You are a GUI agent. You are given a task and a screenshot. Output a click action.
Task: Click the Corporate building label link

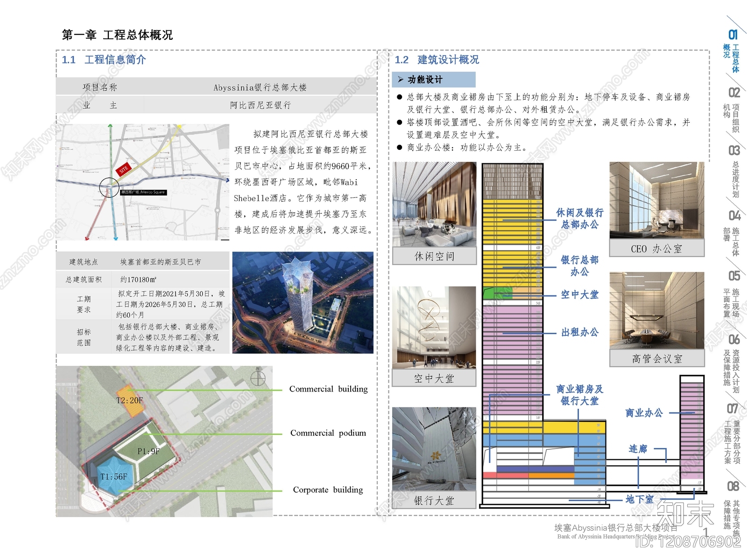point(328,490)
